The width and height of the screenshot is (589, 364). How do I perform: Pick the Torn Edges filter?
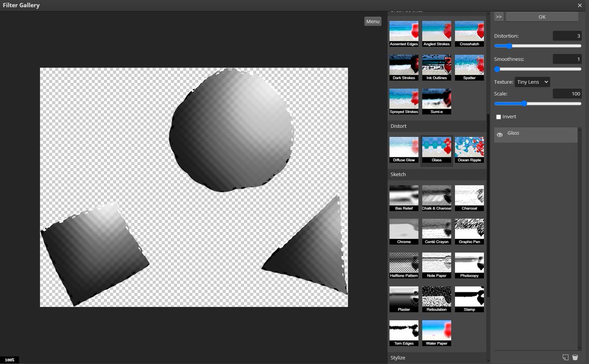[404, 334]
